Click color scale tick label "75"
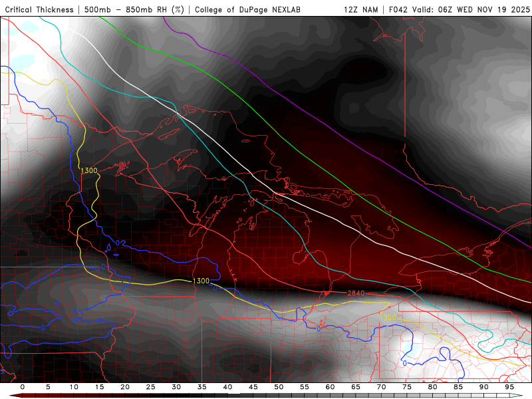This screenshot has height=399, width=532. tap(407, 387)
